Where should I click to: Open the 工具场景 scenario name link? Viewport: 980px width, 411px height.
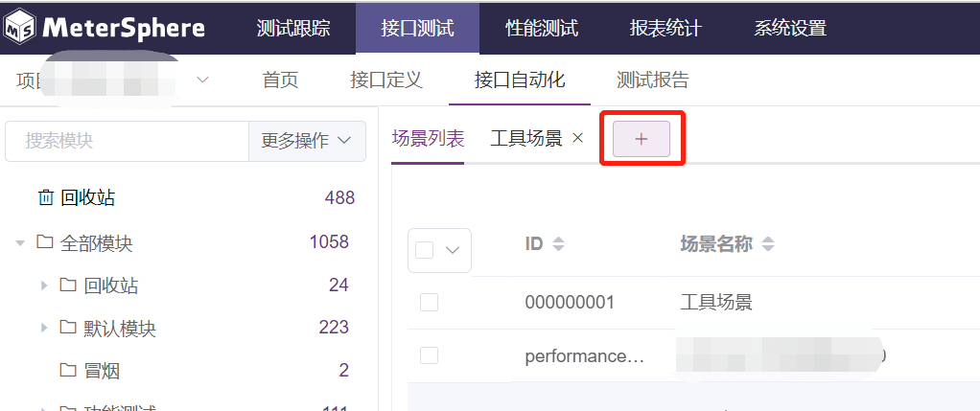715,303
